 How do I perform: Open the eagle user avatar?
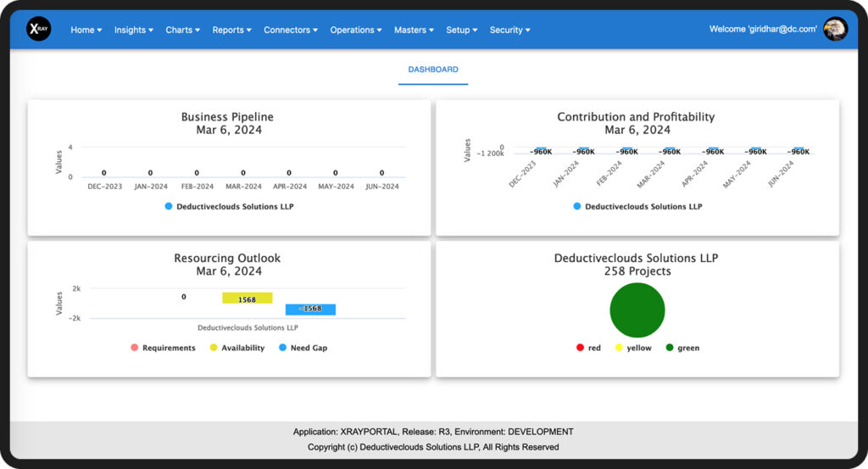point(835,29)
